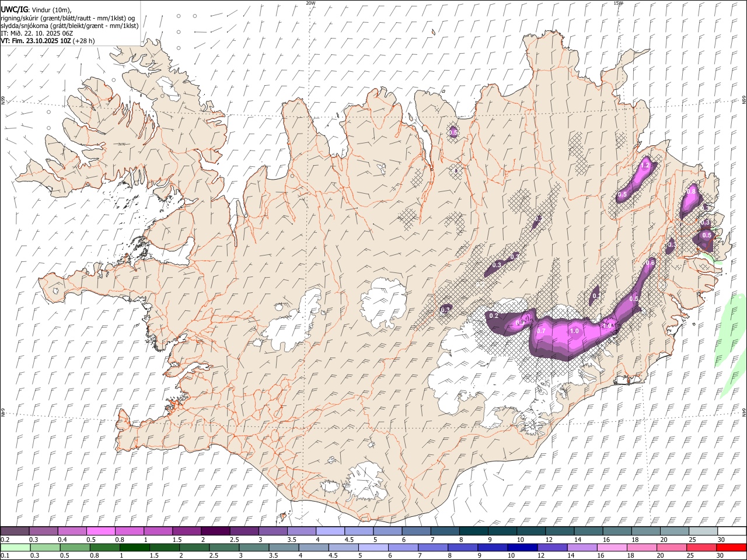The width and height of the screenshot is (747, 560).
Task: Click the 0.7 value in the large pink area
Action: tap(541, 331)
